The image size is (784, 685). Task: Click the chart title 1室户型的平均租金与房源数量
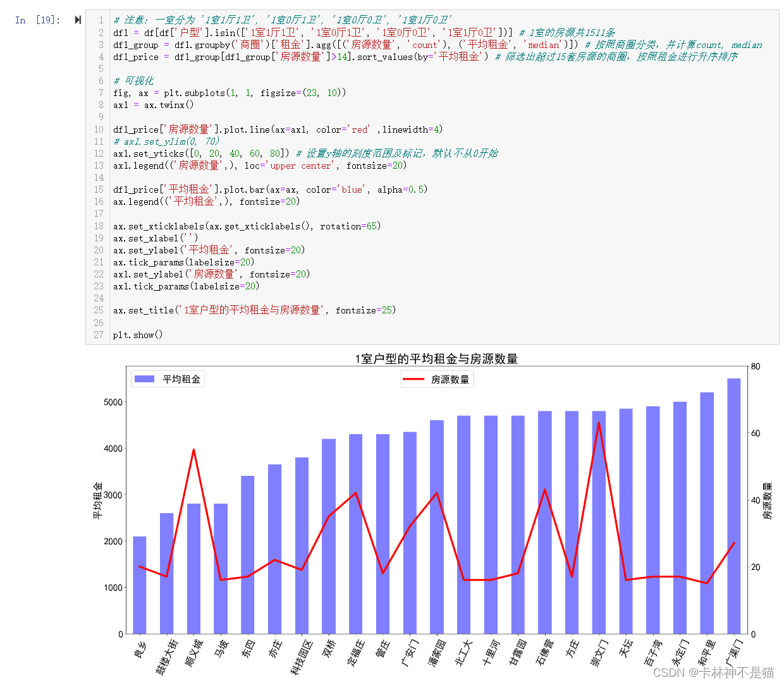coord(436,359)
